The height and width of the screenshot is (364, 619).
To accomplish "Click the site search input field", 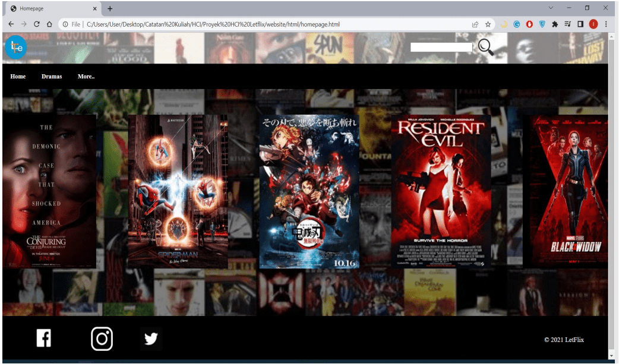I will (441, 48).
